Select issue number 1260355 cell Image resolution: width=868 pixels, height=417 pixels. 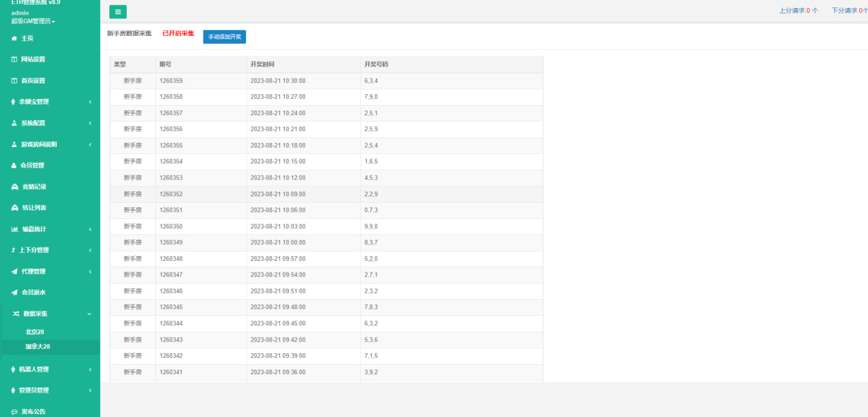(x=201, y=146)
